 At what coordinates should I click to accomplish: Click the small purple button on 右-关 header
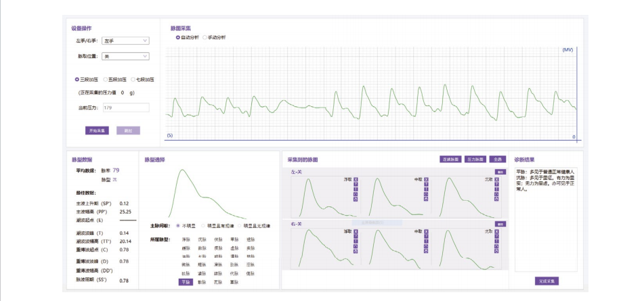pyautogui.click(x=500, y=224)
